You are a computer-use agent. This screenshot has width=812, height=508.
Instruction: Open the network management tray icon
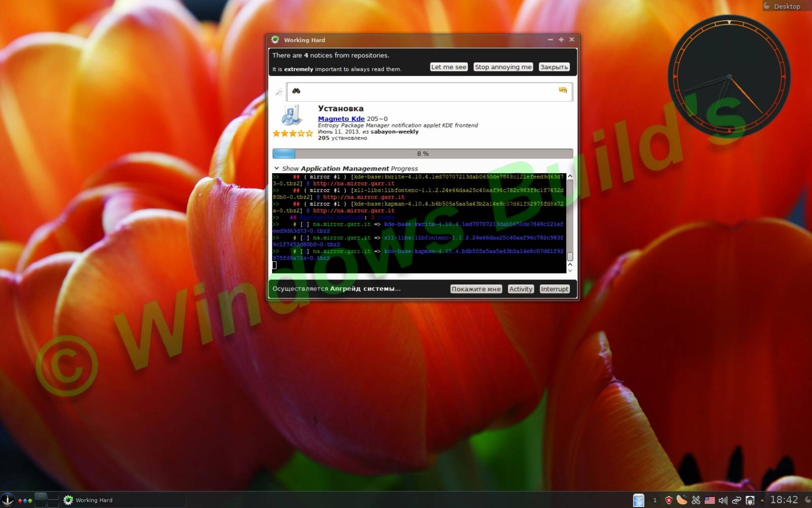tap(750, 500)
